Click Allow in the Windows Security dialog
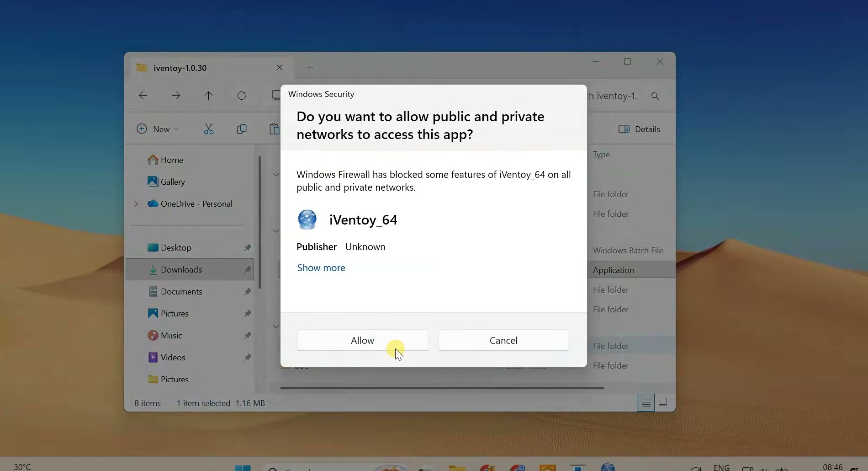This screenshot has width=868, height=471. (363, 340)
